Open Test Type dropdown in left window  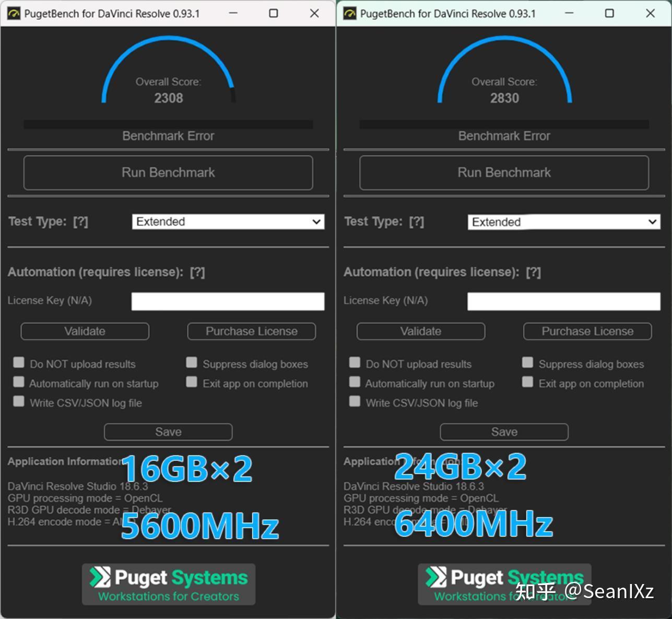[228, 221]
